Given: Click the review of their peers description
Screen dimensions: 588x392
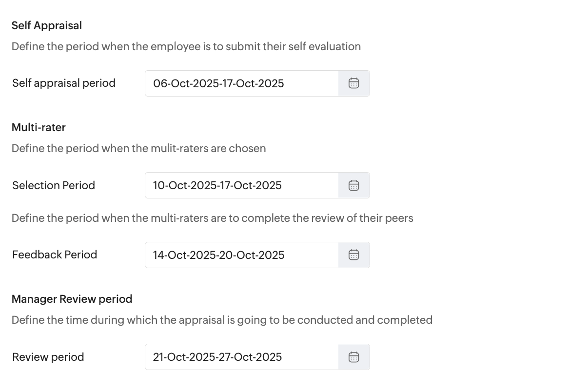Looking at the screenshot, I should click(213, 217).
